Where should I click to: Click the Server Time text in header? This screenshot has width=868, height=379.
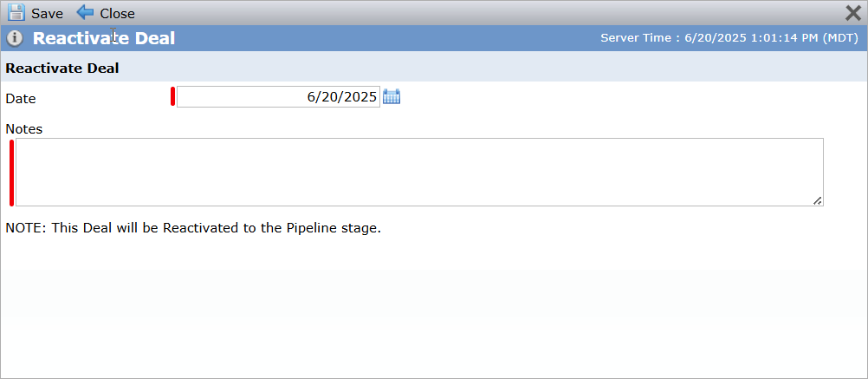tap(729, 38)
